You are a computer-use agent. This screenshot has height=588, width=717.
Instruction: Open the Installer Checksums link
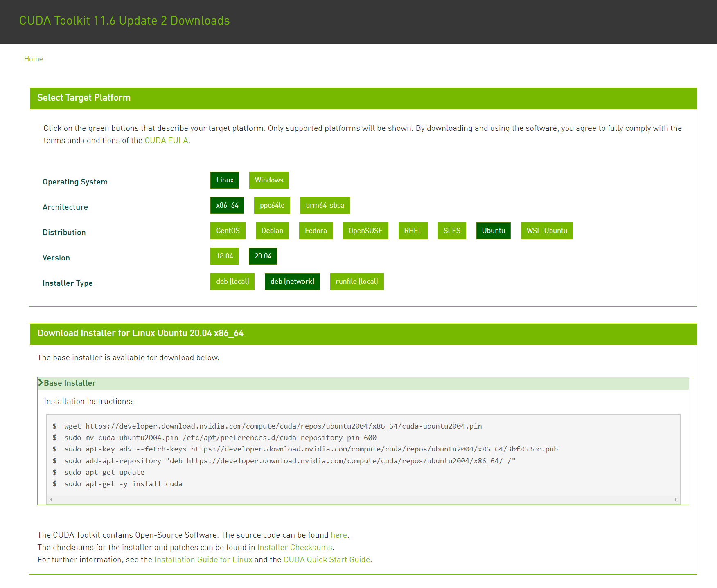(295, 547)
